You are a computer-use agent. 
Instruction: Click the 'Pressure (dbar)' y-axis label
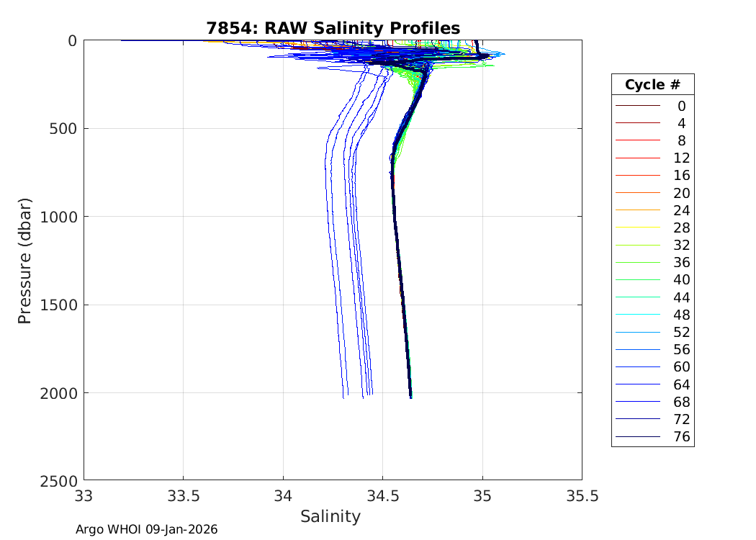pos(25,260)
